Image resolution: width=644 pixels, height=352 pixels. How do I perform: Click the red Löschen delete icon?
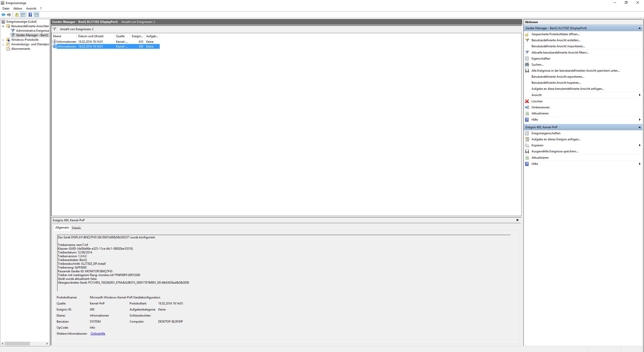[x=527, y=101]
